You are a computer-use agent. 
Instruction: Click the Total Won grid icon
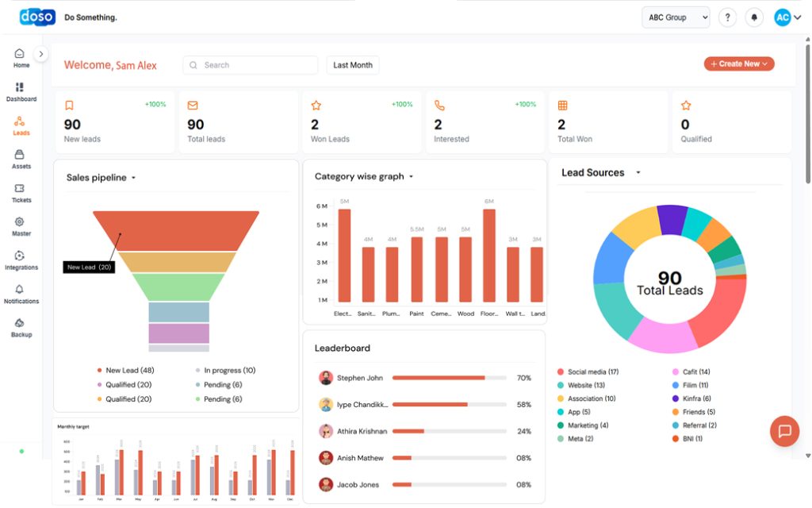pos(563,106)
